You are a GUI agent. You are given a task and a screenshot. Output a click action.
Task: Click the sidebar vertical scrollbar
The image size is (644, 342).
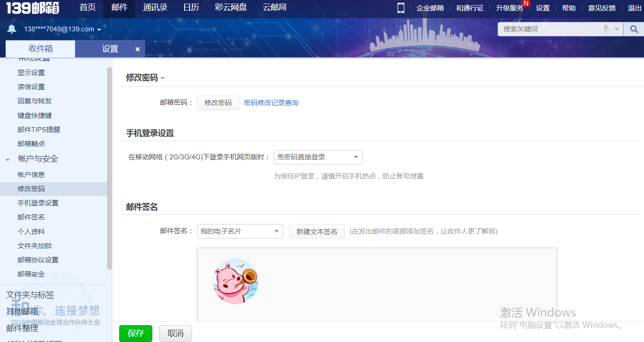tap(109, 168)
